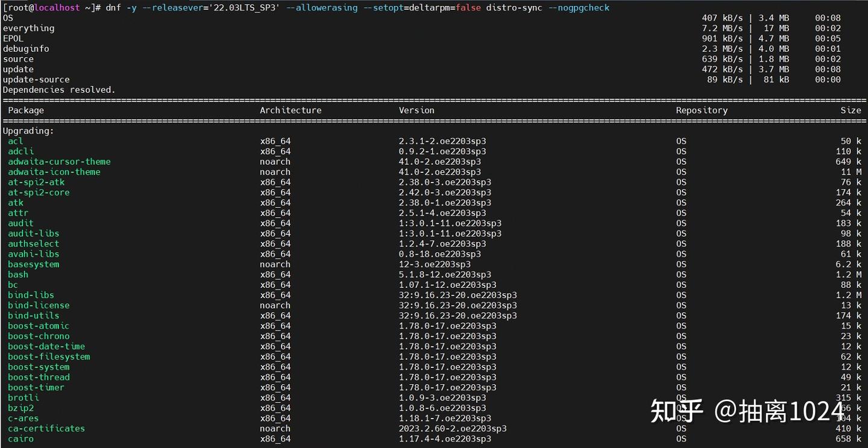This screenshot has width=868, height=448.
Task: Select the 'Dependencies resolved.' status line
Action: pos(58,89)
